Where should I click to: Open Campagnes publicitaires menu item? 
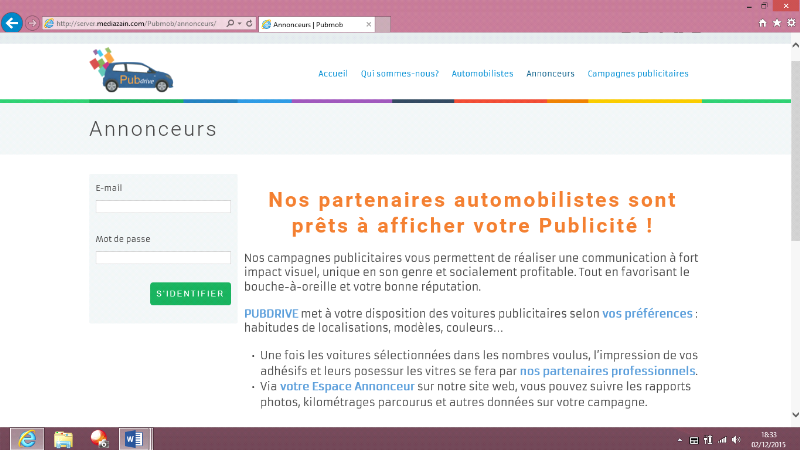638,73
